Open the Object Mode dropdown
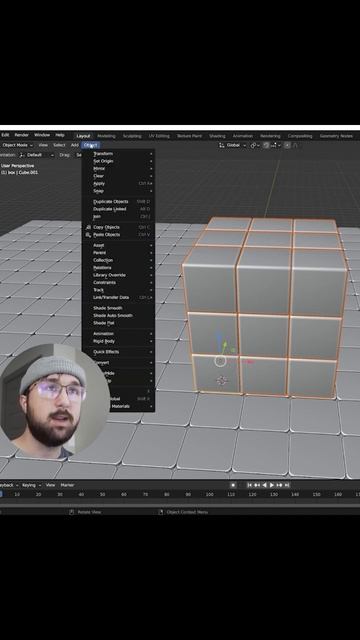Viewport: 360px width, 640px height. point(17,145)
